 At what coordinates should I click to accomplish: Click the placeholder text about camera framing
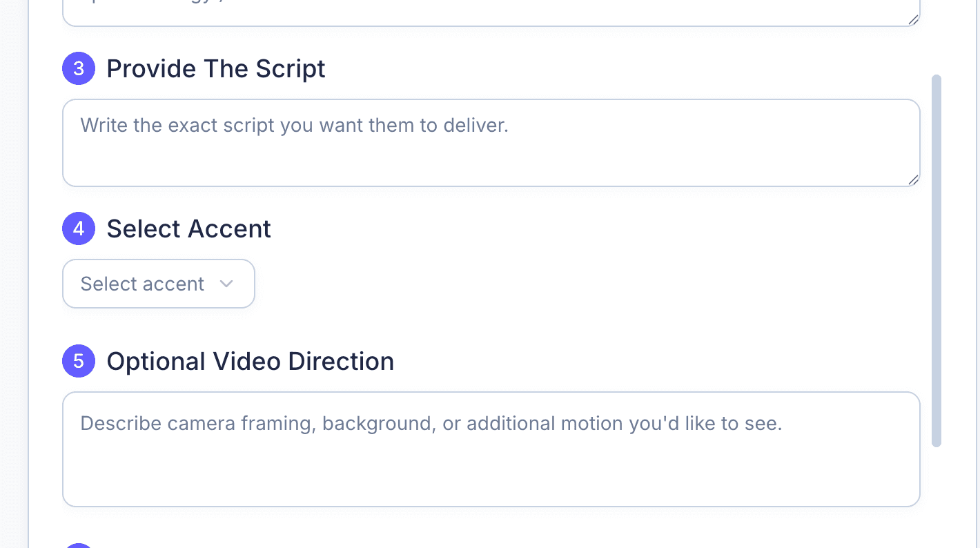click(x=431, y=423)
